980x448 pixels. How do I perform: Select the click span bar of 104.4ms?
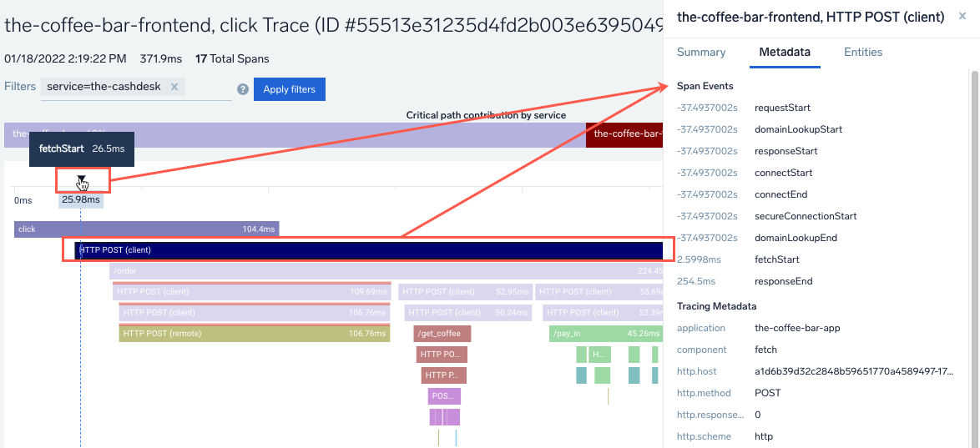coord(146,229)
